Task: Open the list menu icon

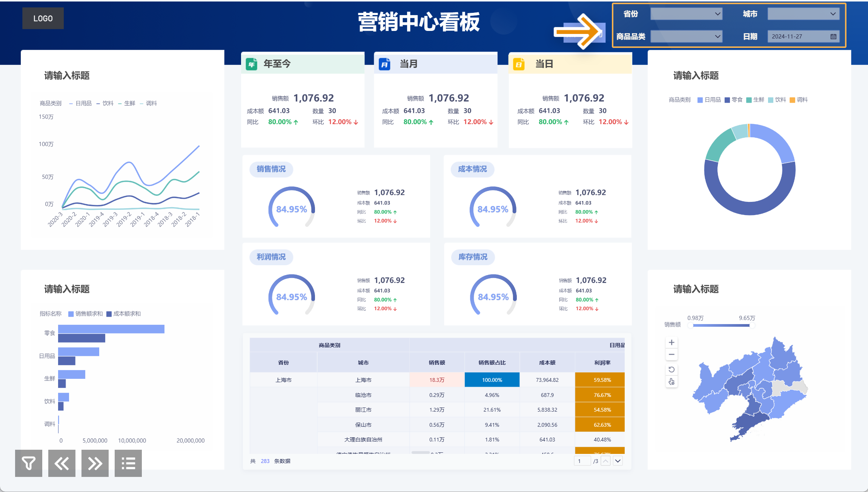Action: pyautogui.click(x=128, y=463)
